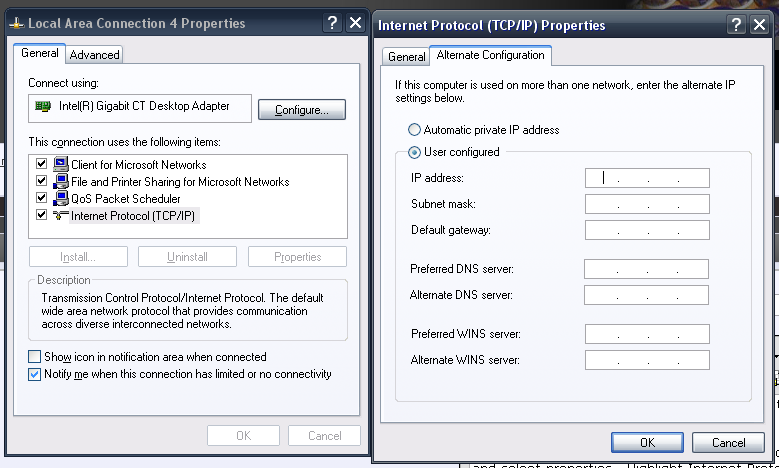Focus the Preferred DNS server field
Image resolution: width=779 pixels, height=468 pixels.
(646, 269)
